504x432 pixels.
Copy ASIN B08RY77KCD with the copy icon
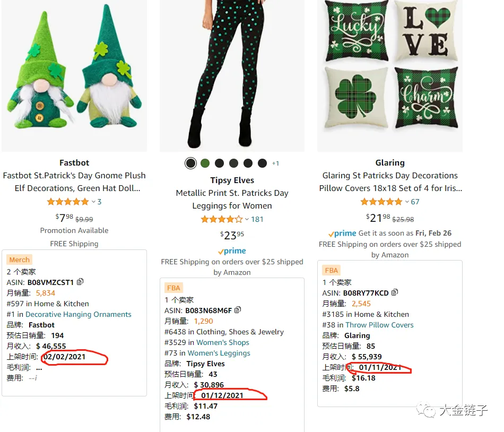click(x=395, y=292)
